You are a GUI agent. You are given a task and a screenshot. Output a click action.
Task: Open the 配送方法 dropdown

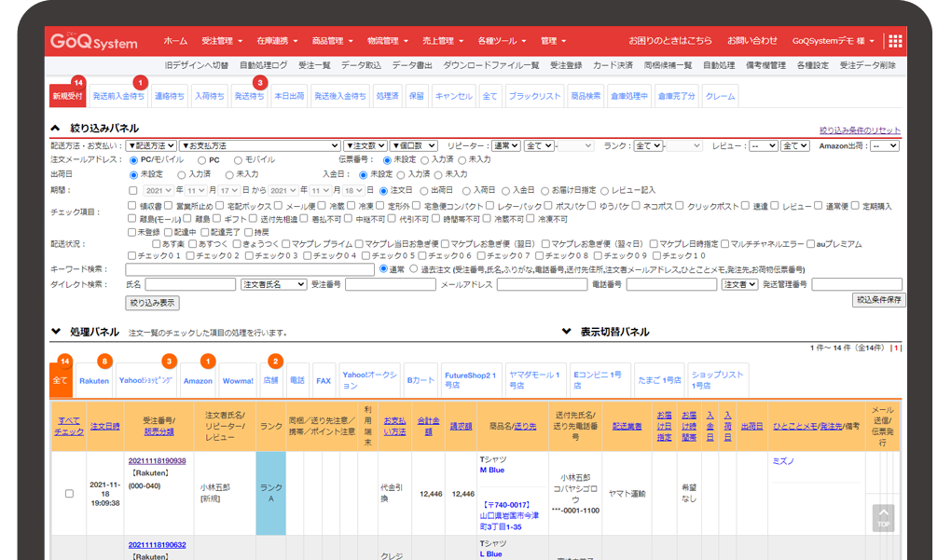(x=151, y=145)
